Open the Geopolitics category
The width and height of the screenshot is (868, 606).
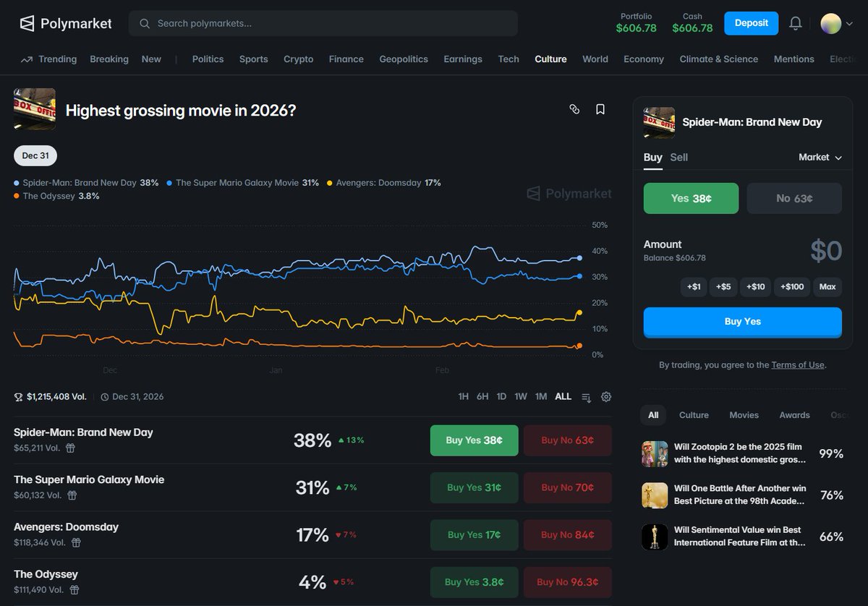pyautogui.click(x=404, y=59)
